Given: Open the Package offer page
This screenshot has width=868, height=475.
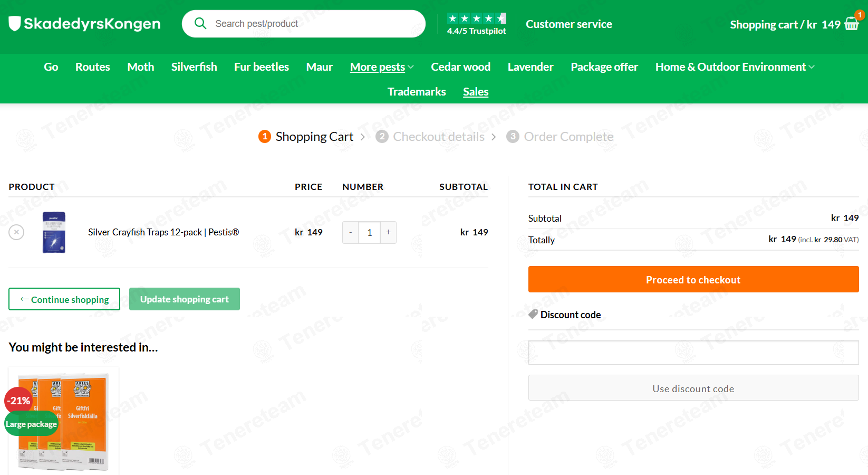Looking at the screenshot, I should 604,67.
